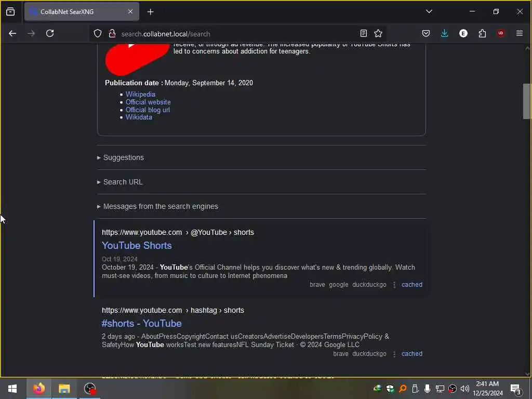Open the Firefox View icon
This screenshot has height=399, width=532.
click(x=10, y=11)
